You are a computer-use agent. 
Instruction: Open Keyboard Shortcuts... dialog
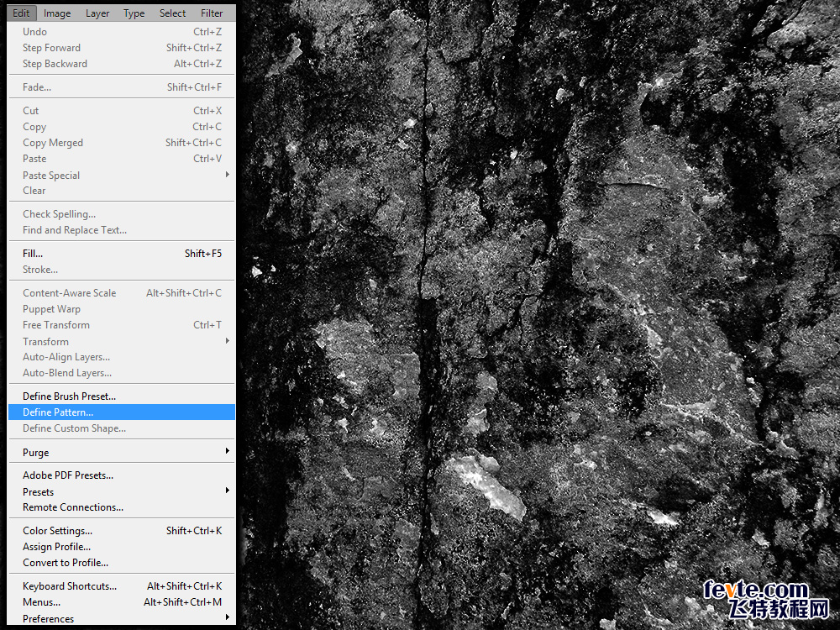[122, 586]
